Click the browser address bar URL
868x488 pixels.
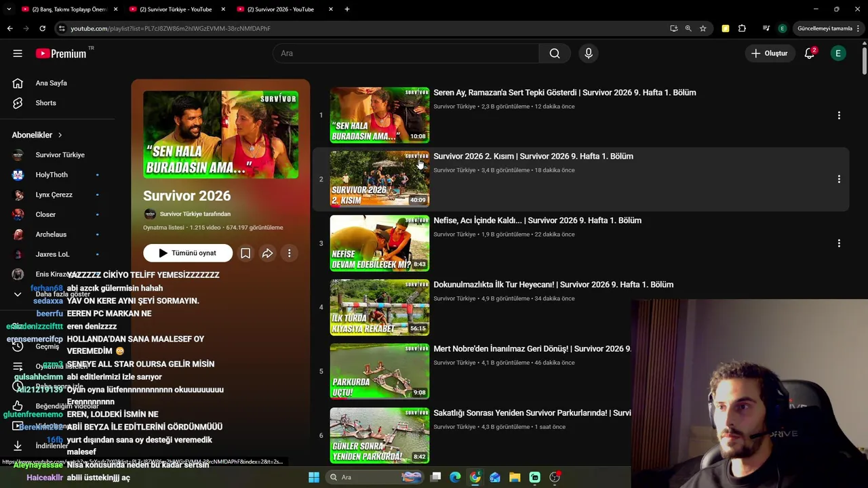170,28
